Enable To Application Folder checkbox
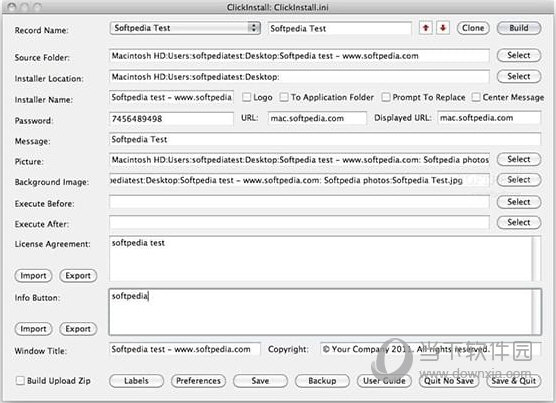 284,97
